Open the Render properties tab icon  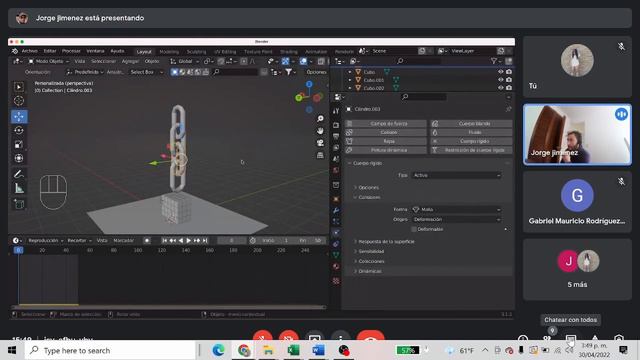pyautogui.click(x=336, y=125)
